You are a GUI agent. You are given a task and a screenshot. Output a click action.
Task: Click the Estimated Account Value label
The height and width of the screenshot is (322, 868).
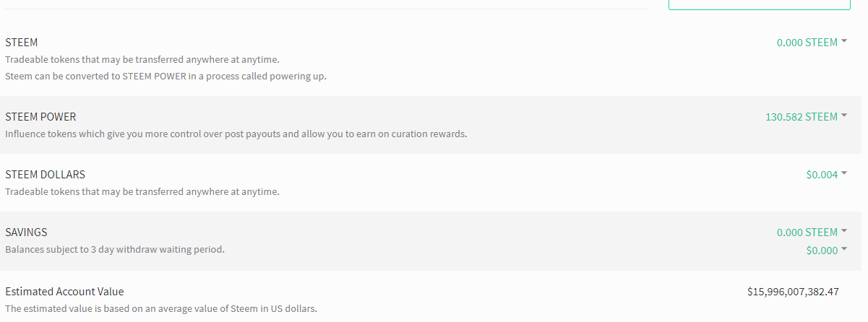64,292
